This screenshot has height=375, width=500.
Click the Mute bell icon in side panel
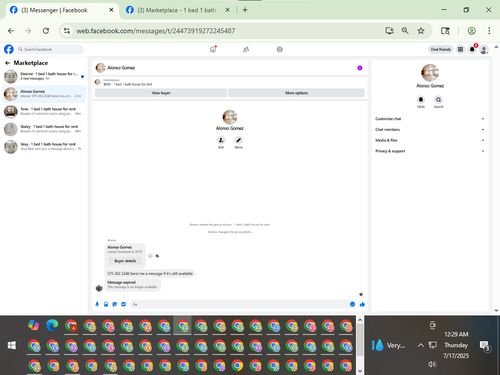tap(421, 99)
